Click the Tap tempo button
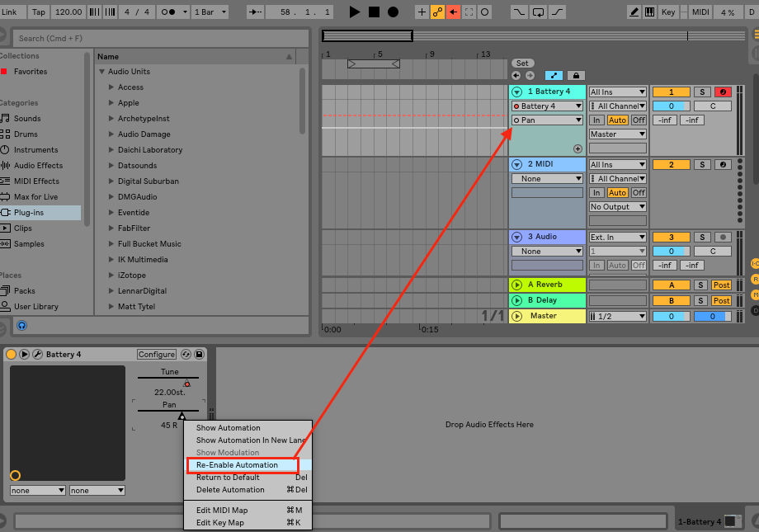The width and height of the screenshot is (759, 532). (39, 12)
